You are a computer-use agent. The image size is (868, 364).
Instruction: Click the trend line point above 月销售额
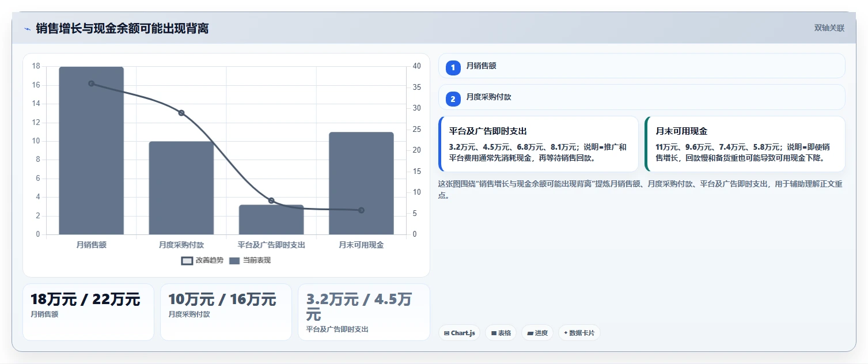coord(91,84)
